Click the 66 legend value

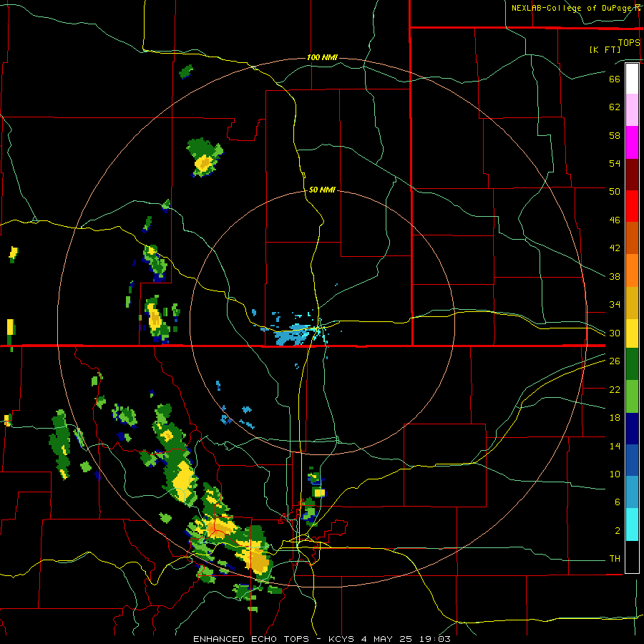[x=615, y=79]
